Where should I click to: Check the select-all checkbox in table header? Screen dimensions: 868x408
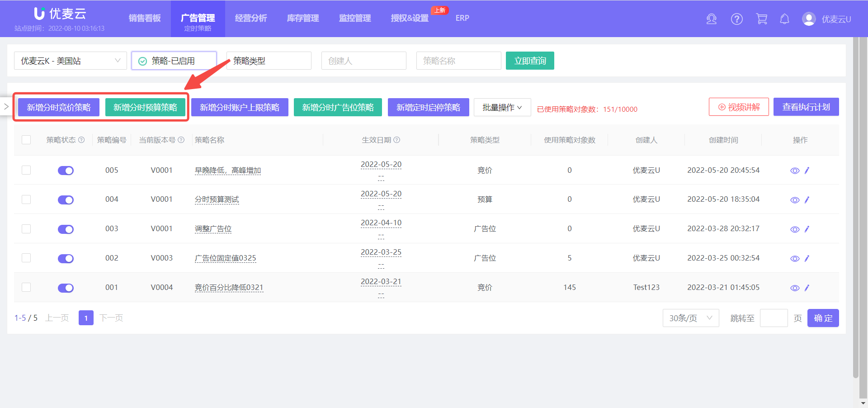point(26,140)
